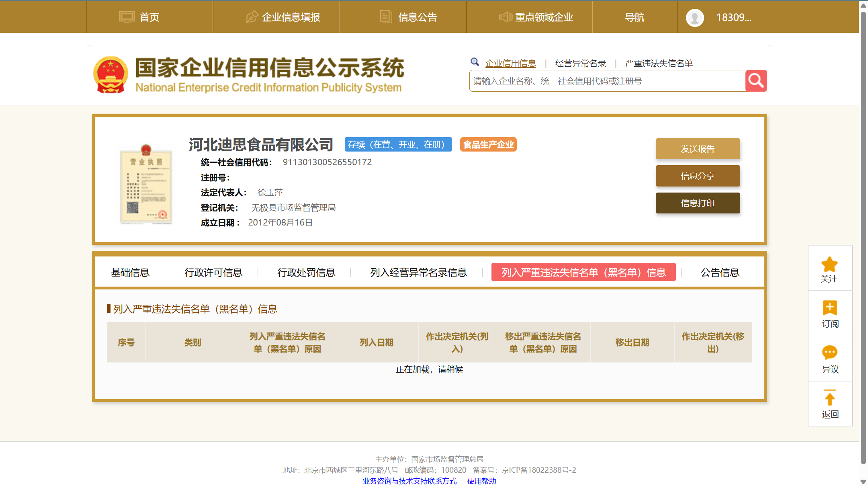This screenshot has height=486, width=868.
Task: Click 信息分享 button
Action: point(698,176)
